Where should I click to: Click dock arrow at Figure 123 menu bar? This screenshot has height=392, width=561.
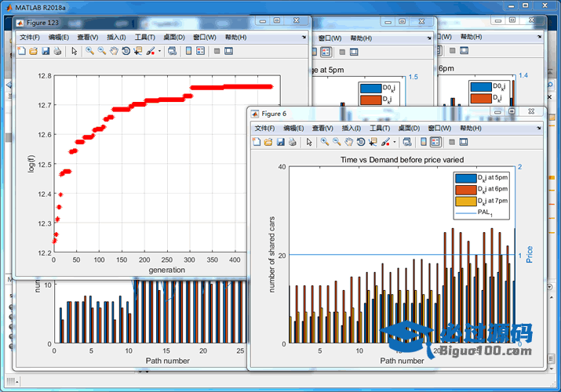pos(304,37)
